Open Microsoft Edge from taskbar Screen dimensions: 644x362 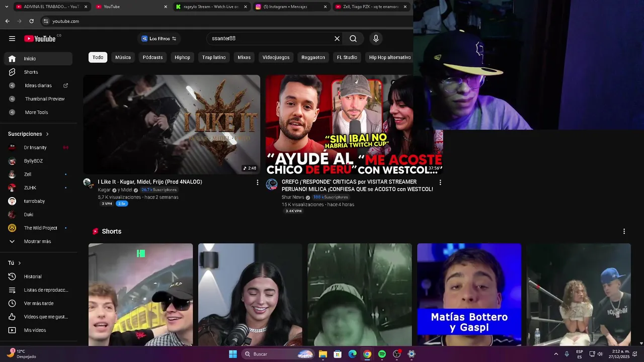pos(353,354)
